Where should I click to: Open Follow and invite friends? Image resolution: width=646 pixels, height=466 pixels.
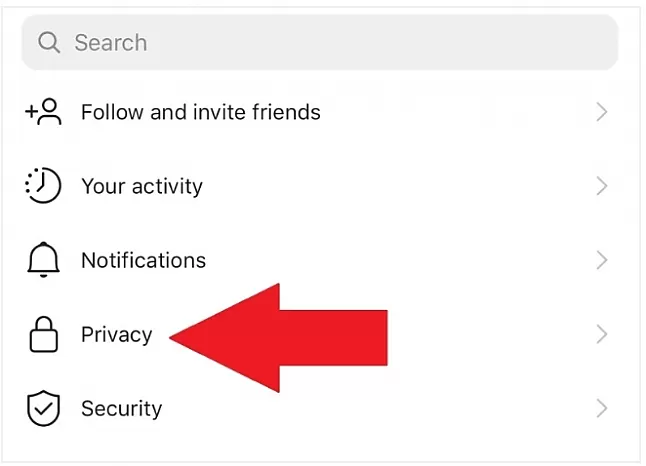tap(201, 112)
